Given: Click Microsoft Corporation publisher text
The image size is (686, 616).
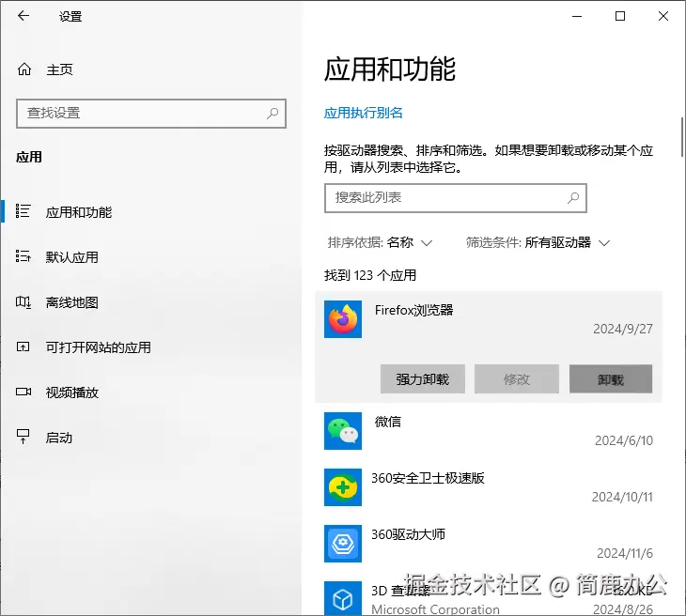Looking at the screenshot, I should [x=435, y=609].
